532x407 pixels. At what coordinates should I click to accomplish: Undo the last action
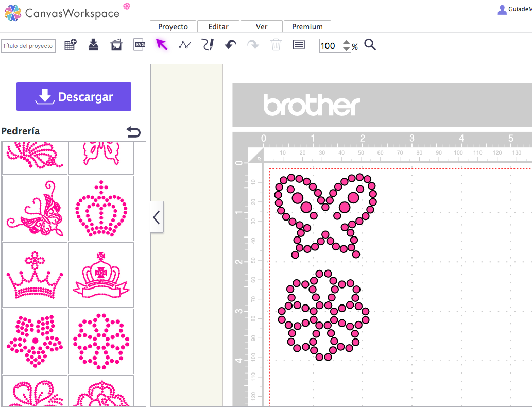click(231, 44)
